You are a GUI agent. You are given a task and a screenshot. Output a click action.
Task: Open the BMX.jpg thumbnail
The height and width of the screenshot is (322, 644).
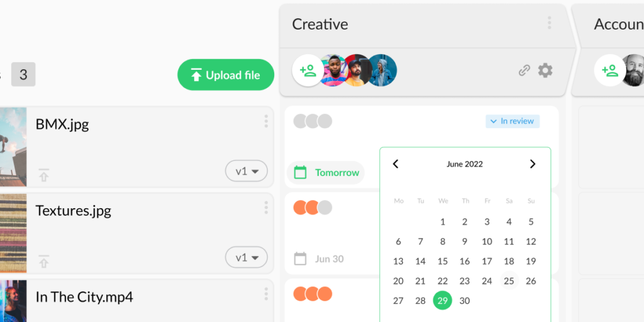click(x=13, y=147)
